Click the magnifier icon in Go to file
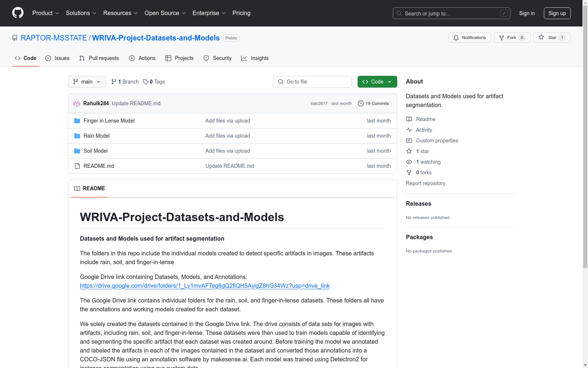The width and height of the screenshot is (588, 368). coord(281,82)
